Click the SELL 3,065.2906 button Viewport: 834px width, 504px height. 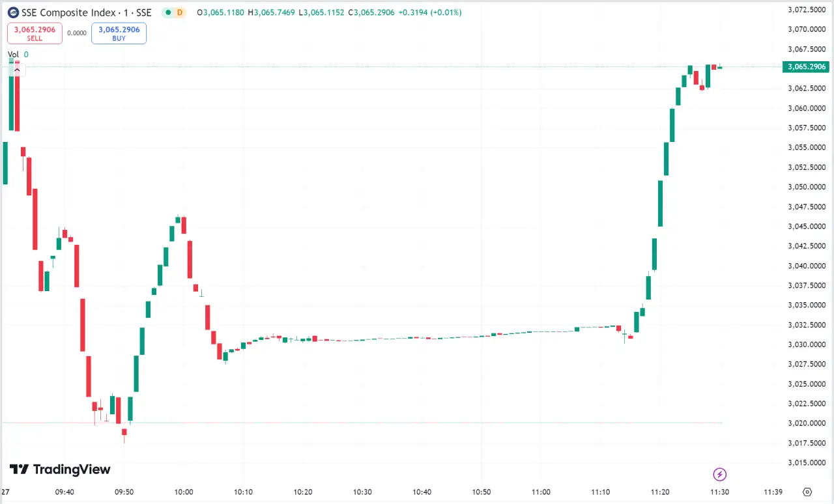(x=35, y=33)
